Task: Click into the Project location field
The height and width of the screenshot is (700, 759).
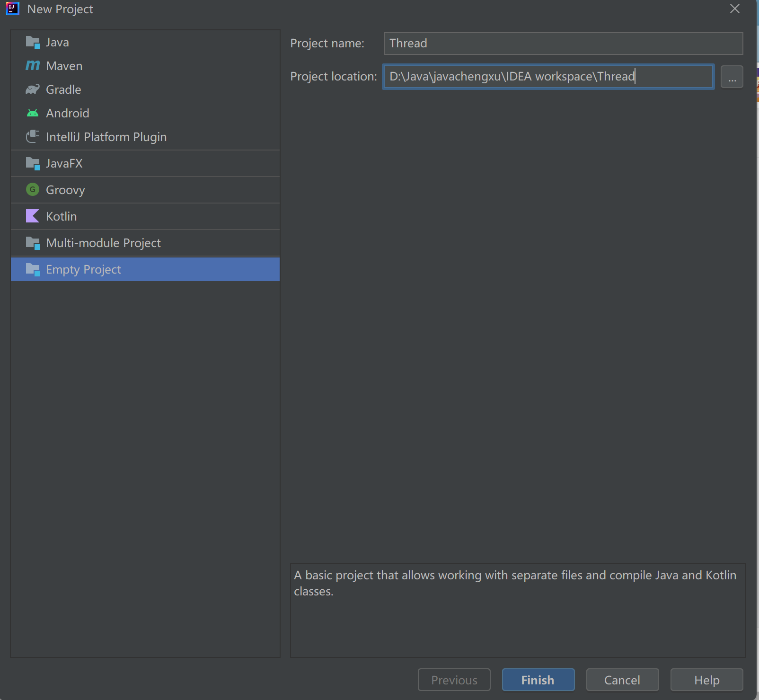Action: point(548,76)
